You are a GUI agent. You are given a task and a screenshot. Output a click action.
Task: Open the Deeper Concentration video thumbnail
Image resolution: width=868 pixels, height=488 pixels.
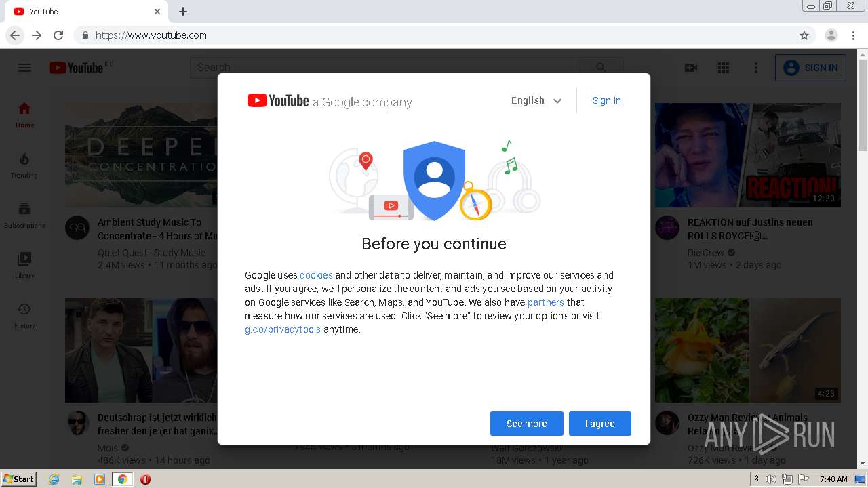141,155
